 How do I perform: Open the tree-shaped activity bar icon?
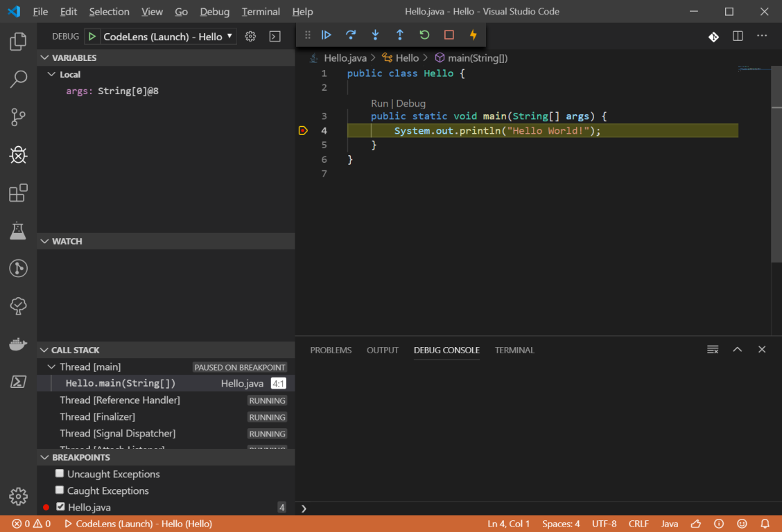click(18, 306)
